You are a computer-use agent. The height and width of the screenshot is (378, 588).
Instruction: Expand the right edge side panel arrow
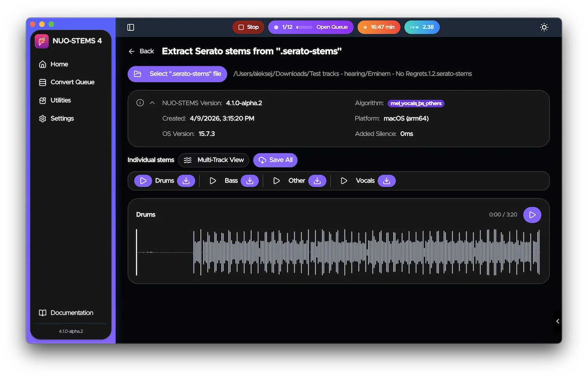(x=557, y=321)
